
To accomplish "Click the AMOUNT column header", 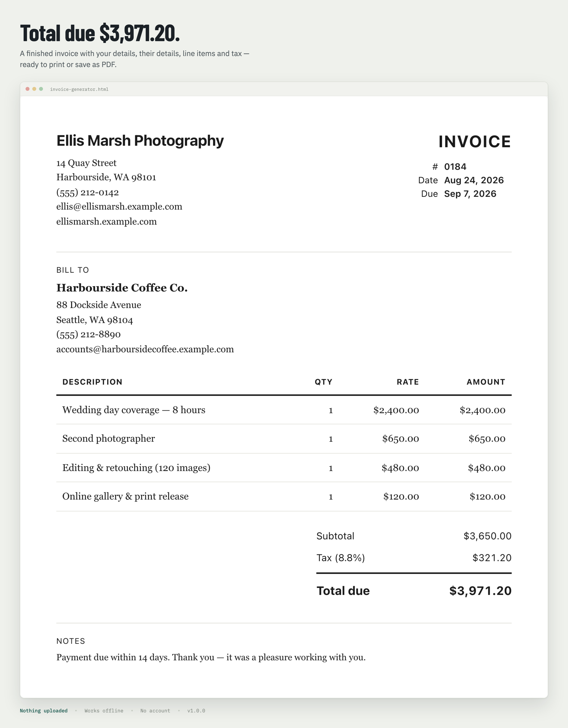I will pyautogui.click(x=486, y=382).
